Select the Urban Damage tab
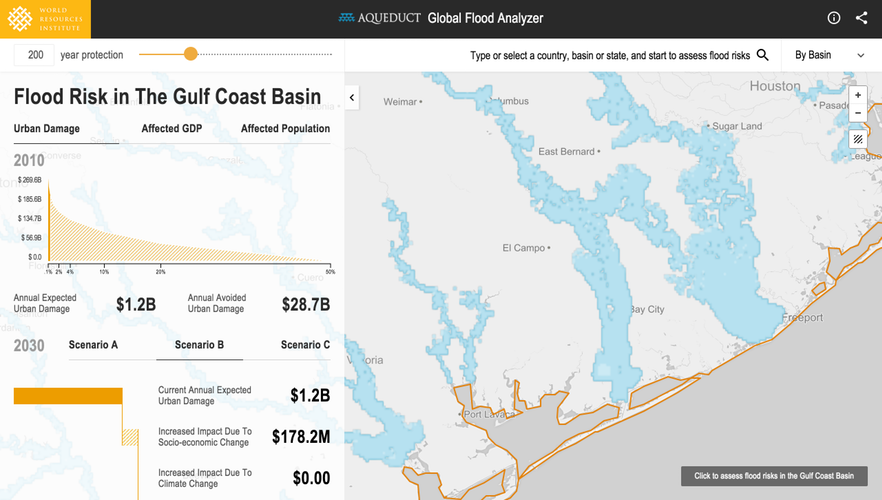This screenshot has height=500, width=882. click(47, 129)
